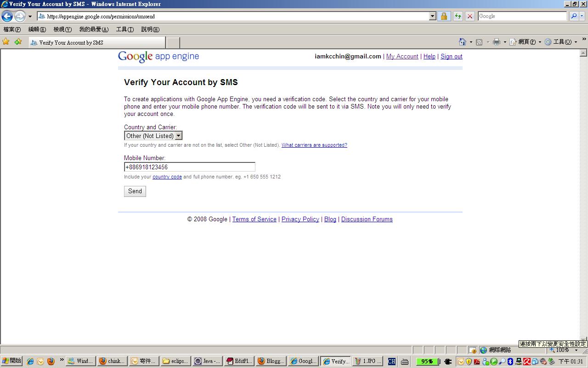Open the Help link
588x368 pixels.
click(x=429, y=57)
